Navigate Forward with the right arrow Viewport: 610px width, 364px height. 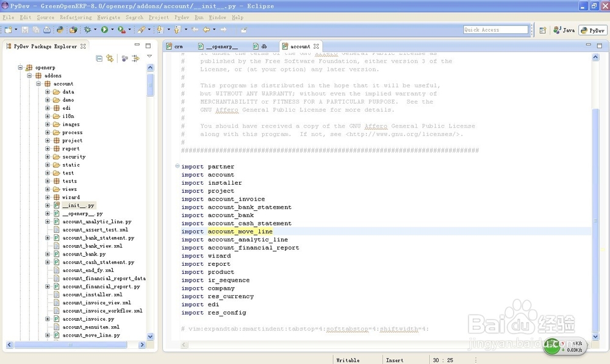click(223, 29)
